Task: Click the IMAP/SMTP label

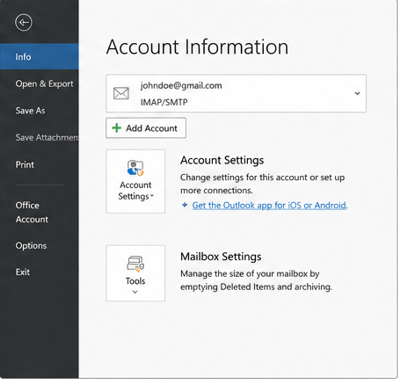Action: click(x=164, y=102)
